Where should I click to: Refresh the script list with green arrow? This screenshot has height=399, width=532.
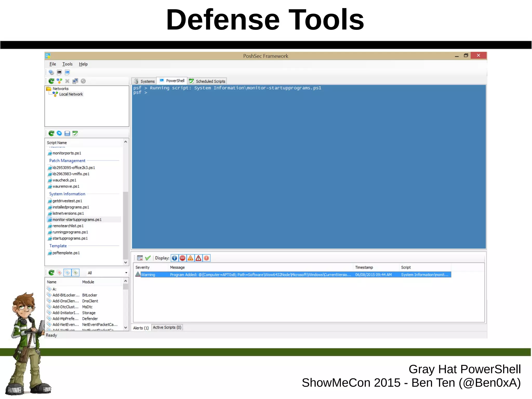[51, 133]
